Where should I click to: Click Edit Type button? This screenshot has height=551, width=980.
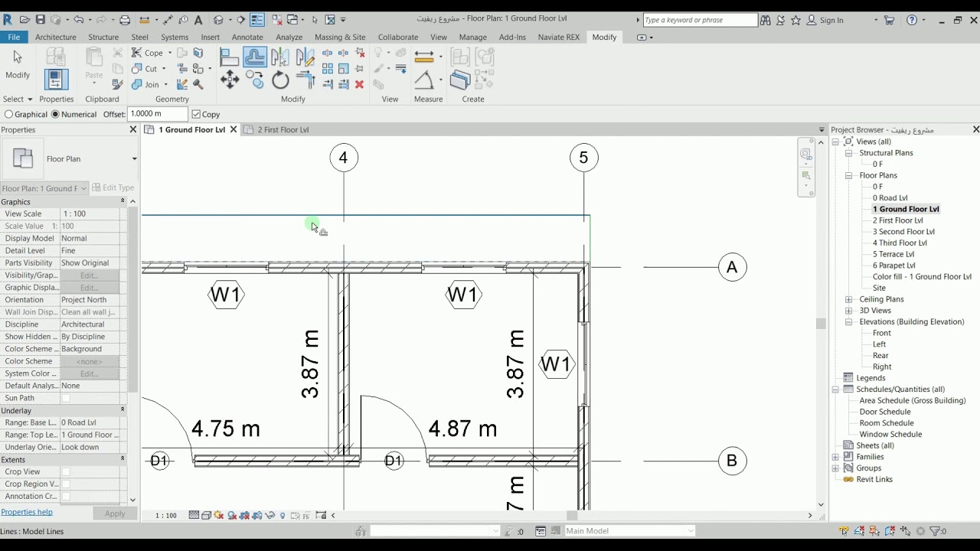pos(113,187)
